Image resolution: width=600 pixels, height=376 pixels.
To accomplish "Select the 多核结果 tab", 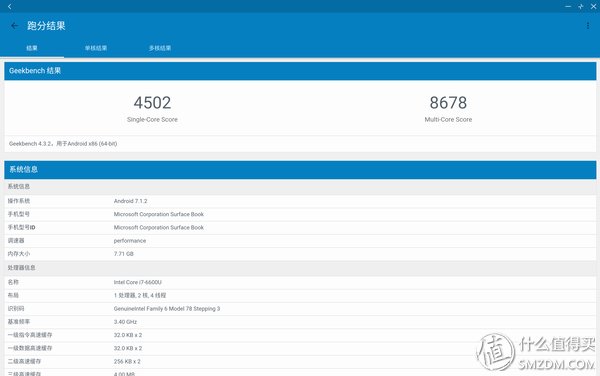I will (160, 48).
